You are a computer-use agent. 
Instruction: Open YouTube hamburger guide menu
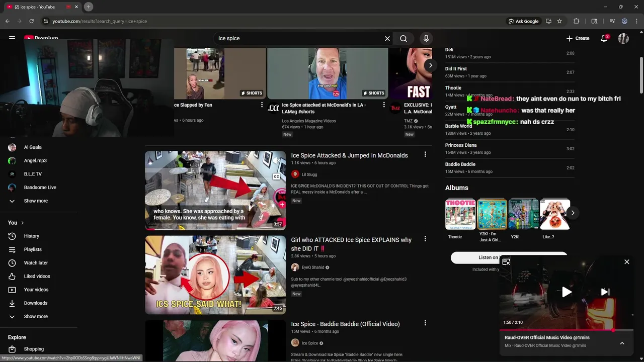tap(12, 38)
